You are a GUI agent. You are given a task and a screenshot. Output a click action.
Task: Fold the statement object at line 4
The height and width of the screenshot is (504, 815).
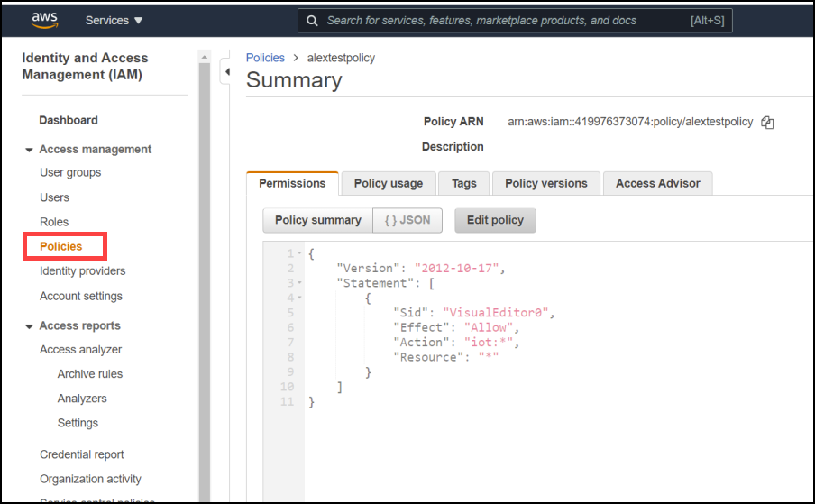coord(299,298)
